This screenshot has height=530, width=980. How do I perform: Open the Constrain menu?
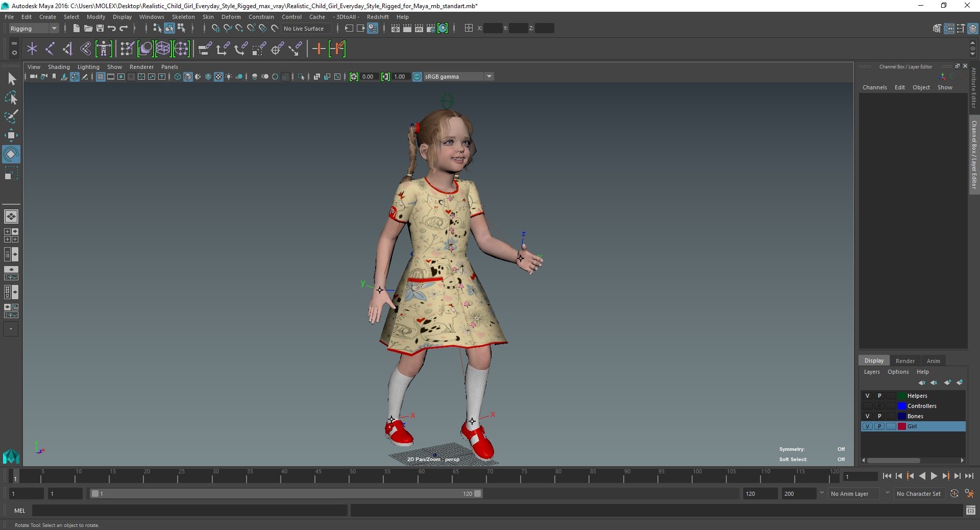pos(261,17)
